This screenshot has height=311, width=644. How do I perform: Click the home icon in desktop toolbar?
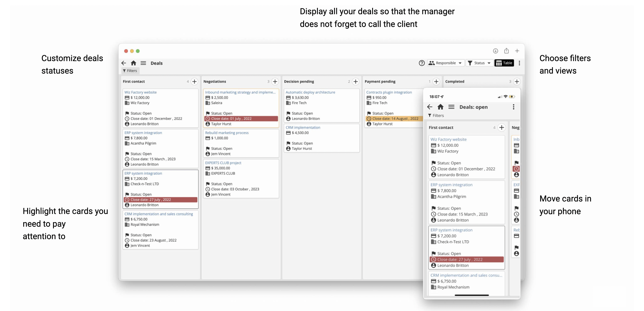(x=133, y=63)
